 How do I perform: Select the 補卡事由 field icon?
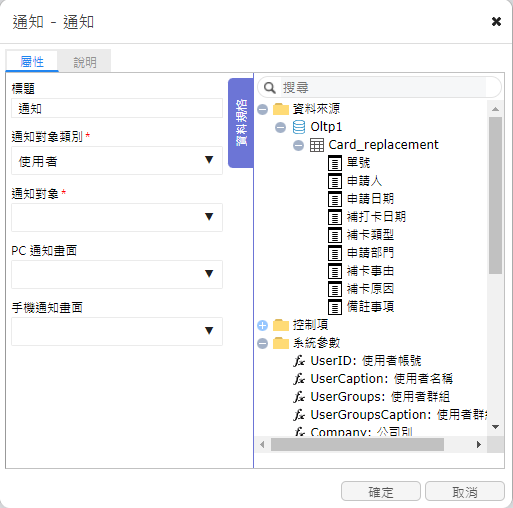click(335, 271)
